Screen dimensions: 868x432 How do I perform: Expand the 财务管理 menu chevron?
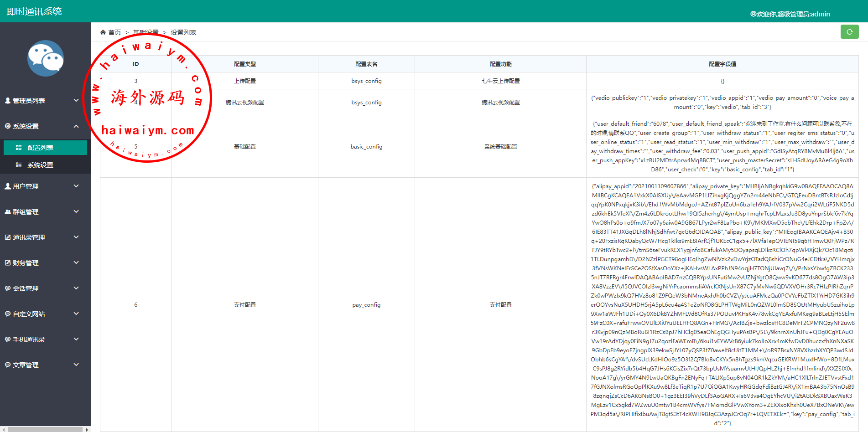[76, 262]
